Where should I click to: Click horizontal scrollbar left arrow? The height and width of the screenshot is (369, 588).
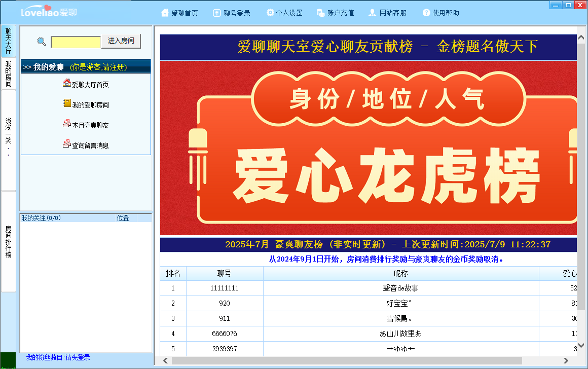pos(165,360)
